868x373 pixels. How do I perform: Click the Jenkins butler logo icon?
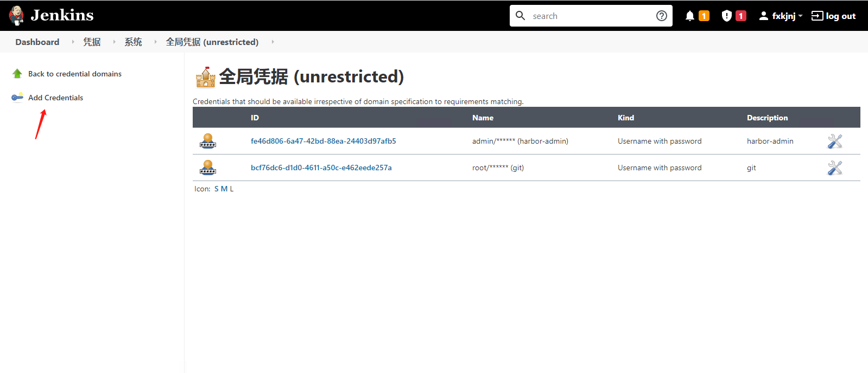(16, 16)
